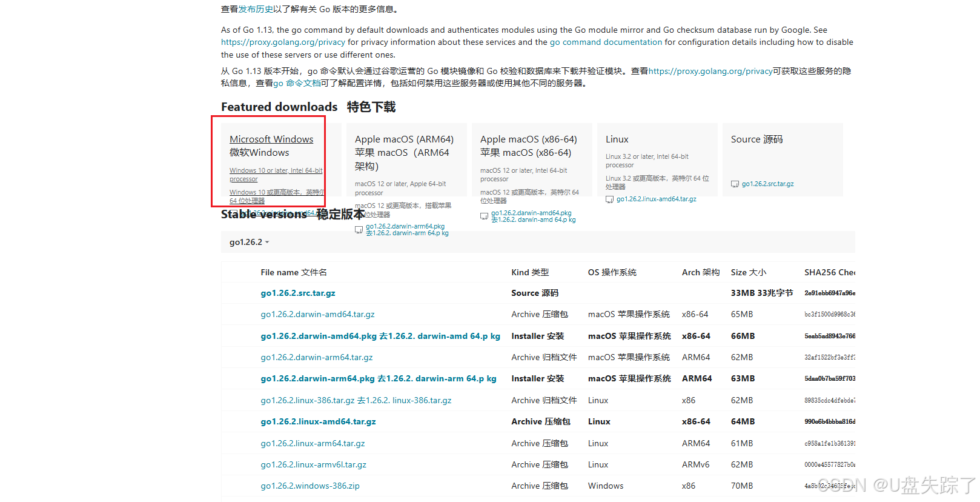
Task: Click Windows 10 or later requirement text
Action: (x=276, y=175)
